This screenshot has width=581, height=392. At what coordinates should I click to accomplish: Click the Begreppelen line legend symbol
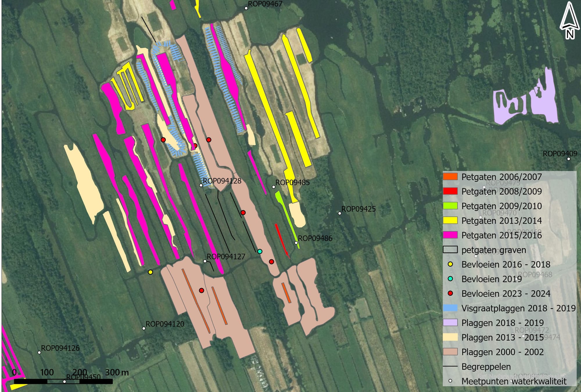[450, 366]
